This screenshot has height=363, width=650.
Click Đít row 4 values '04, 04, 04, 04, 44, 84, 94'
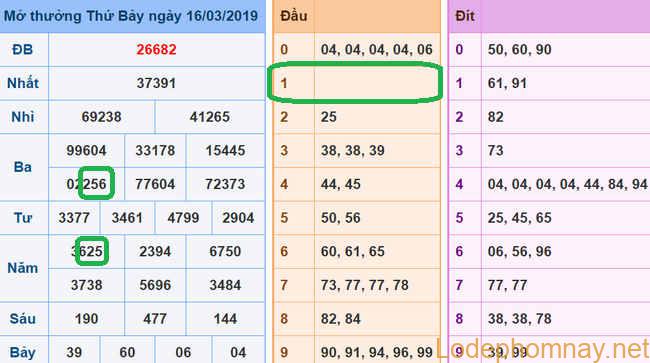tap(568, 184)
